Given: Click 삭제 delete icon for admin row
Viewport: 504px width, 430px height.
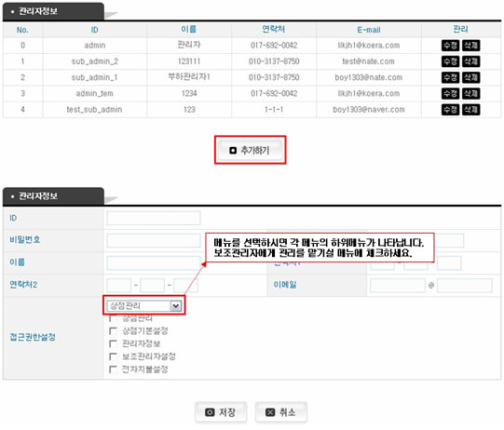Looking at the screenshot, I should point(470,46).
